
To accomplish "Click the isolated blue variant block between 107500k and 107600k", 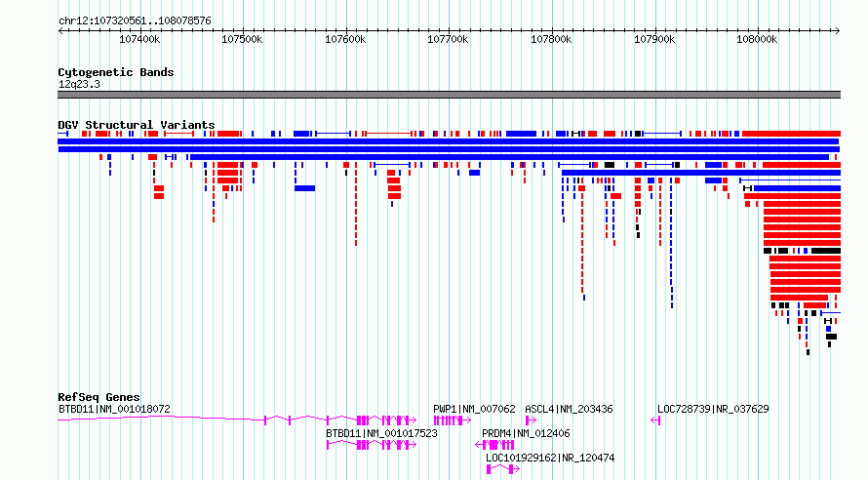I will (x=304, y=188).
